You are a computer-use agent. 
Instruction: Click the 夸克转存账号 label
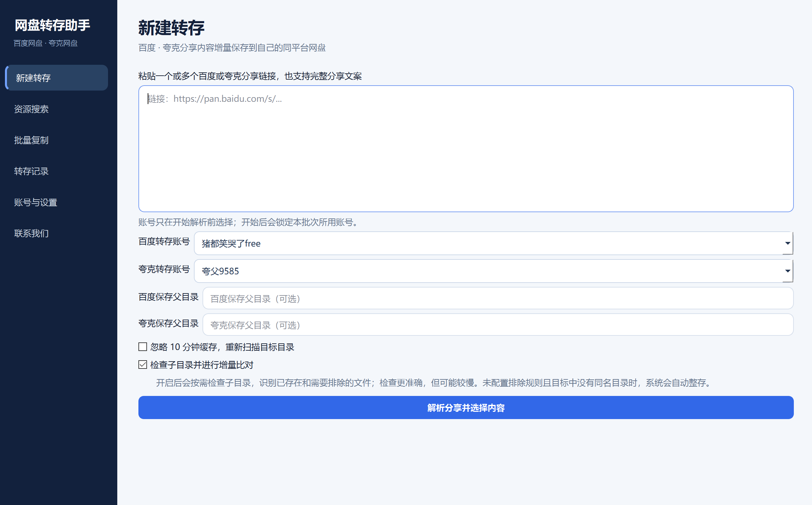click(x=164, y=269)
